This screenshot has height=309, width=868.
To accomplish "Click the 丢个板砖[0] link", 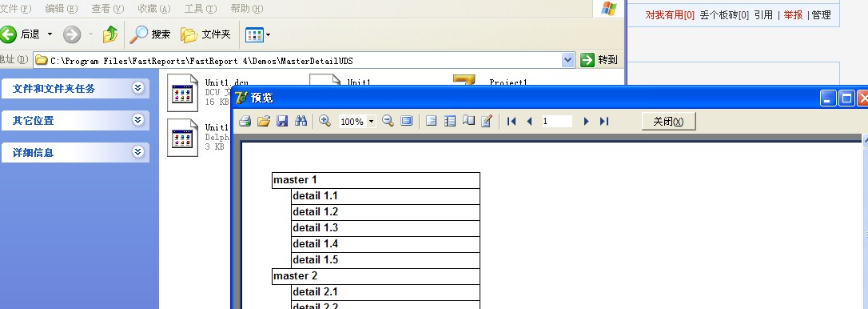I will (x=724, y=15).
